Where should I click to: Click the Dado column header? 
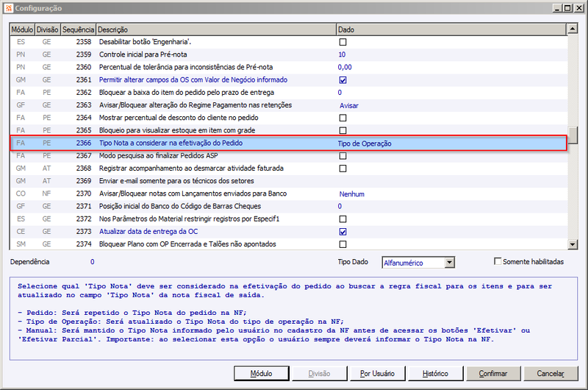(x=451, y=29)
